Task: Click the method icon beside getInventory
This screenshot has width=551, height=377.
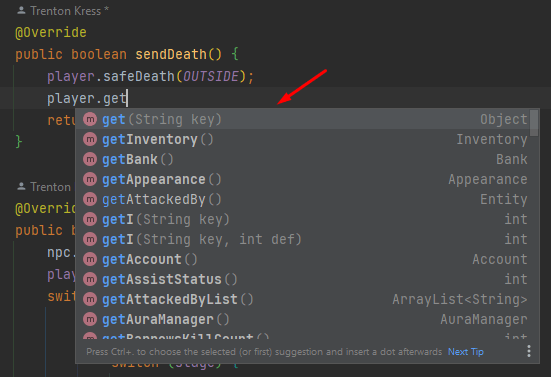Action: click(x=90, y=139)
